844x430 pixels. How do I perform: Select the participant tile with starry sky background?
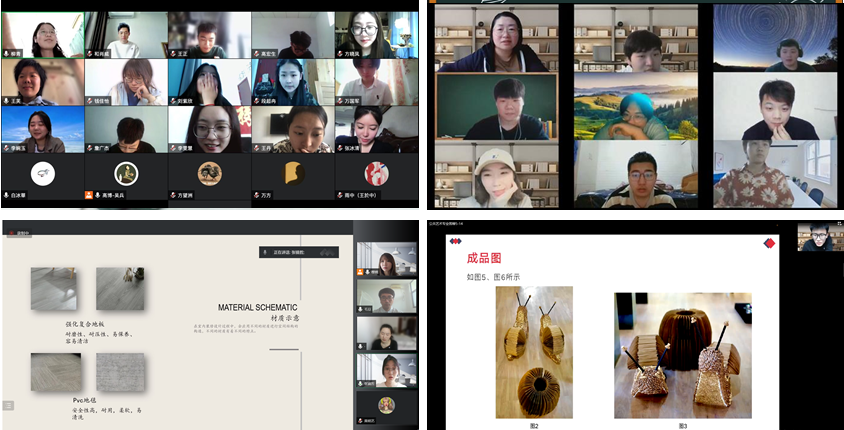pyautogui.click(x=775, y=38)
